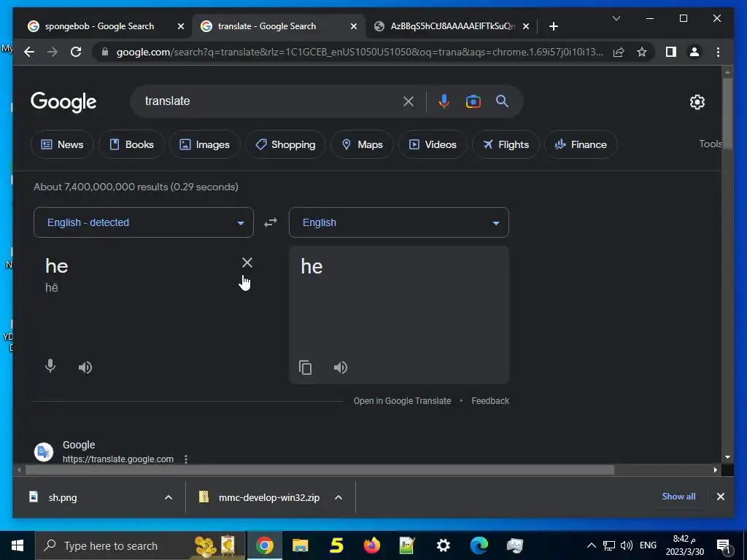Go back to the previous page
The width and height of the screenshot is (747, 560).
click(x=29, y=52)
